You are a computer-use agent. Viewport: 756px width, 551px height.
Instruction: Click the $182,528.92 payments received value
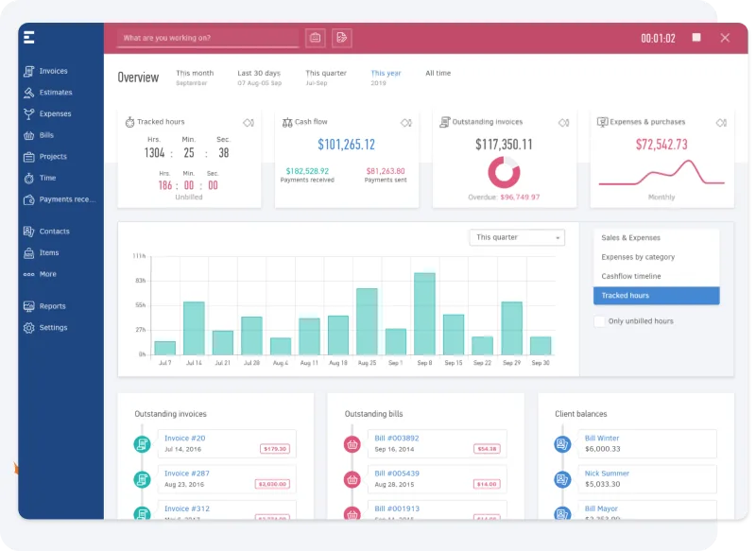tap(307, 171)
